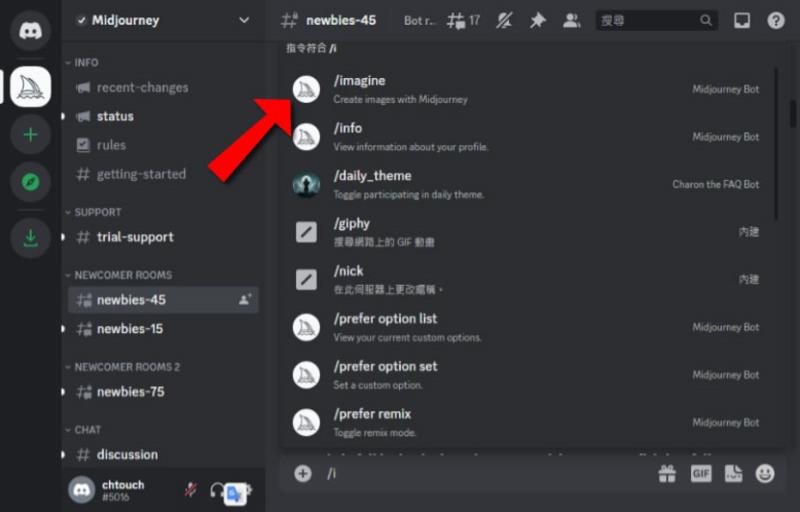Image resolution: width=800 pixels, height=512 pixels.
Task: Click the chtouch username text
Action: pos(123,485)
